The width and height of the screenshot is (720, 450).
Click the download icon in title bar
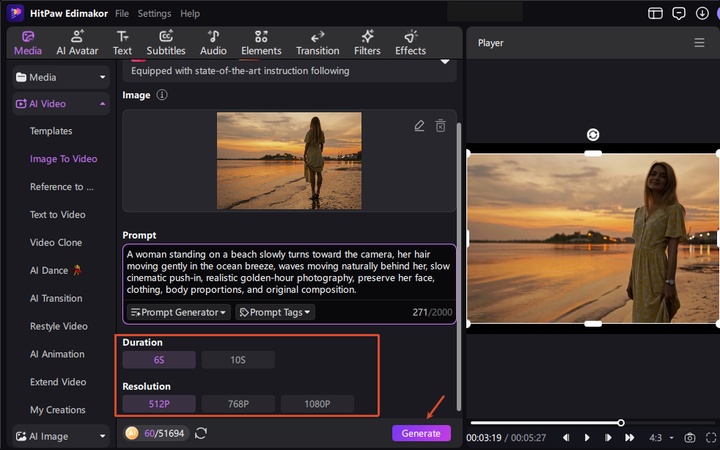point(702,13)
